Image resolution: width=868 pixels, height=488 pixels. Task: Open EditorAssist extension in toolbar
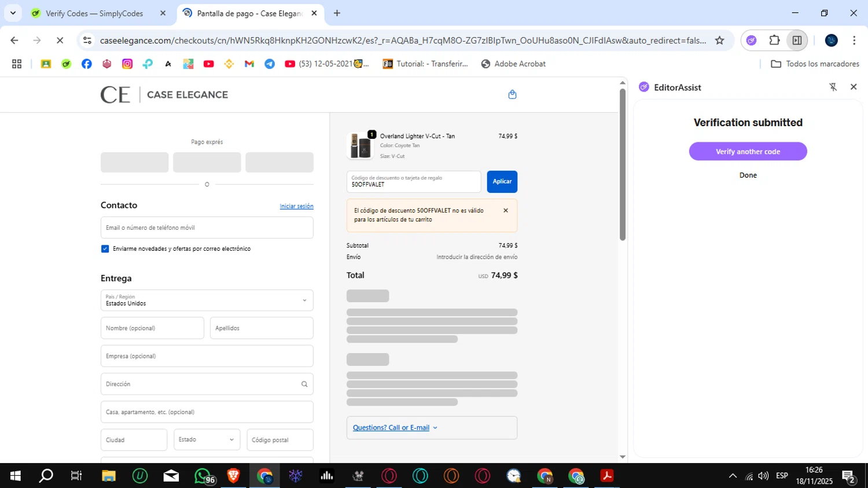tap(752, 41)
